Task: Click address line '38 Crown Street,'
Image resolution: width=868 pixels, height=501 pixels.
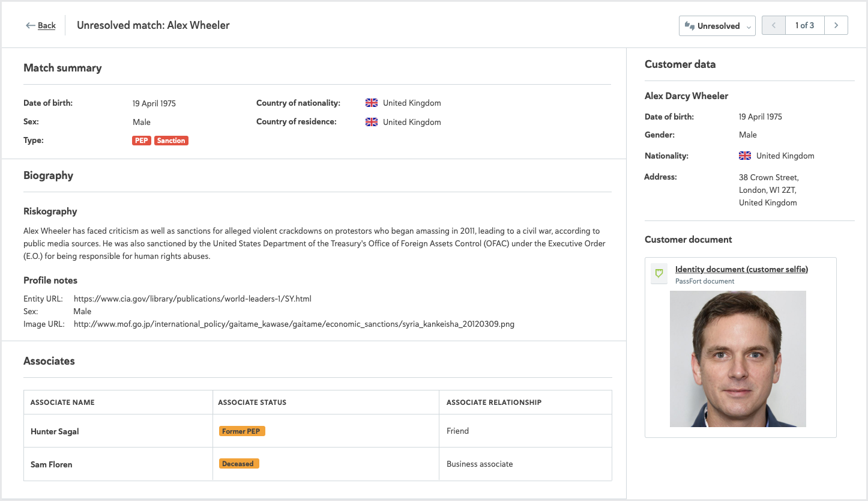Action: 769,177
